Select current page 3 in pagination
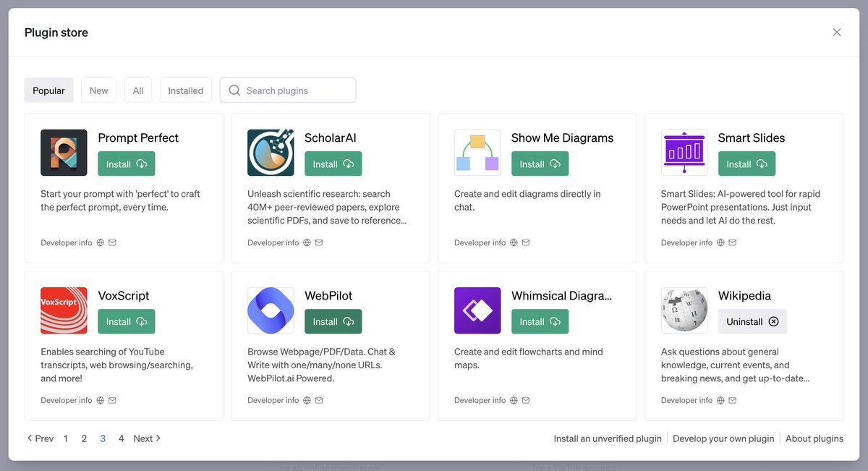 (x=103, y=438)
